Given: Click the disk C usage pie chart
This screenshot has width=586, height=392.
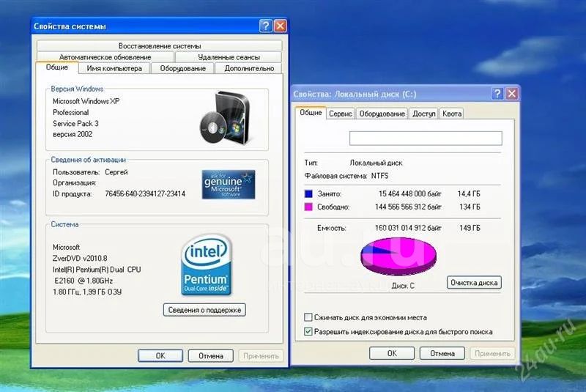Looking at the screenshot, I should tap(398, 256).
